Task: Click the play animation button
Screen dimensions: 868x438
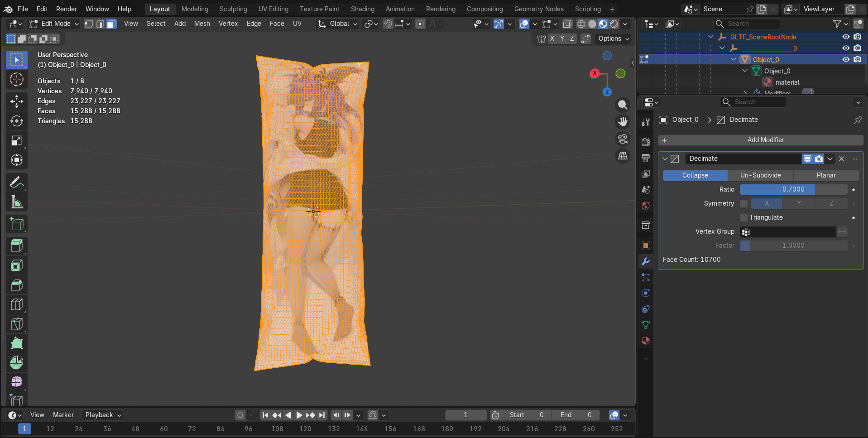Action: (299, 415)
